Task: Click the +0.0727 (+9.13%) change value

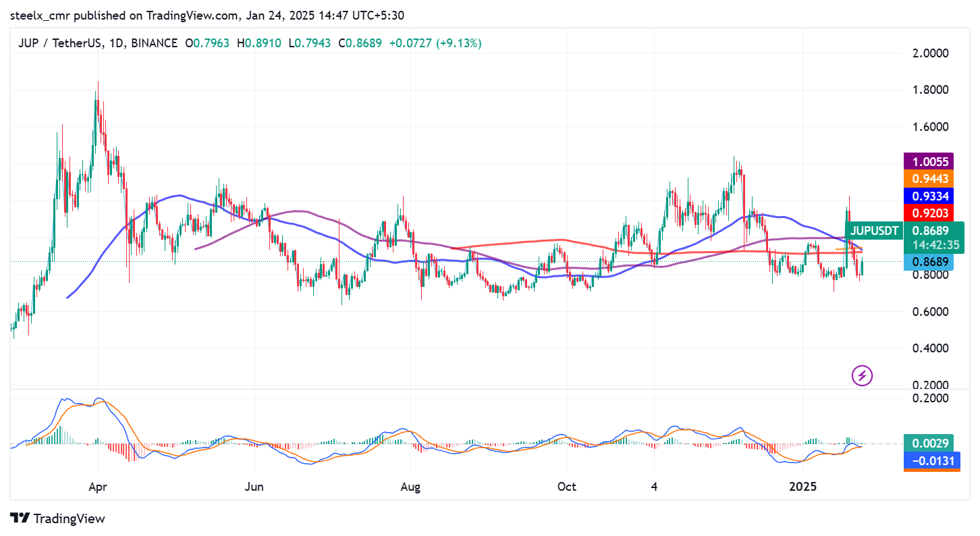Action: (x=434, y=43)
